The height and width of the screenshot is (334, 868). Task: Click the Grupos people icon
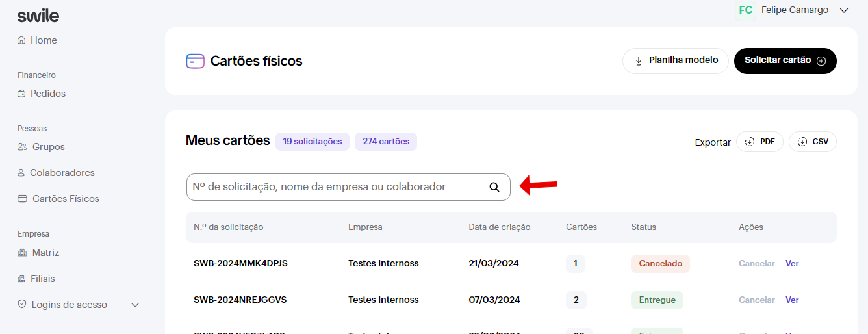pos(22,147)
